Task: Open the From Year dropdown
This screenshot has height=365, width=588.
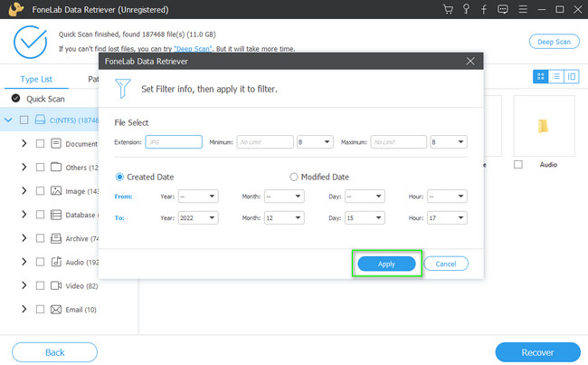Action: tap(198, 196)
